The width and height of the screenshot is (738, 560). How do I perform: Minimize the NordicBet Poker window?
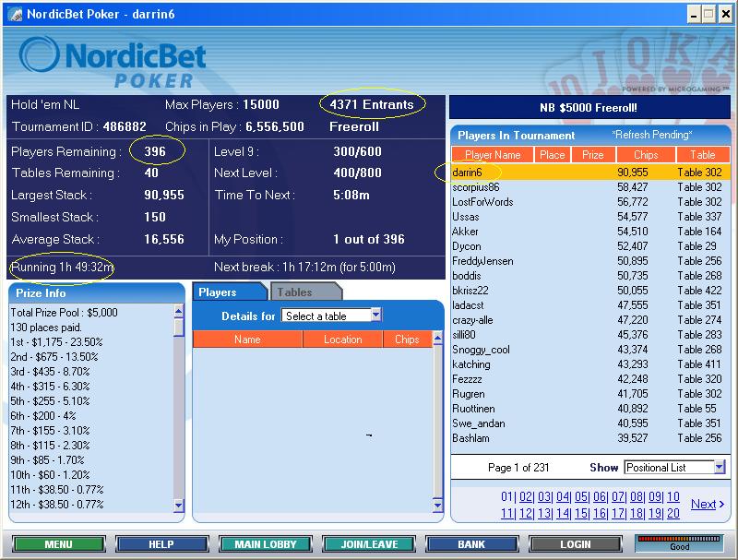pyautogui.click(x=694, y=15)
